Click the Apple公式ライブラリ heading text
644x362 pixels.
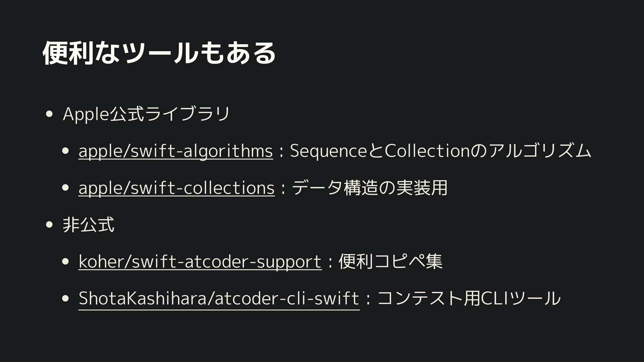pyautogui.click(x=146, y=114)
